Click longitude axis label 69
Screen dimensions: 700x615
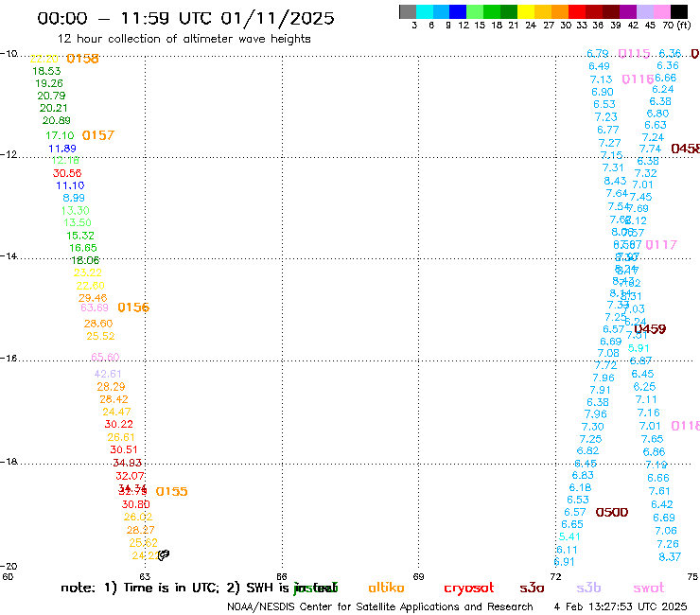[418, 576]
